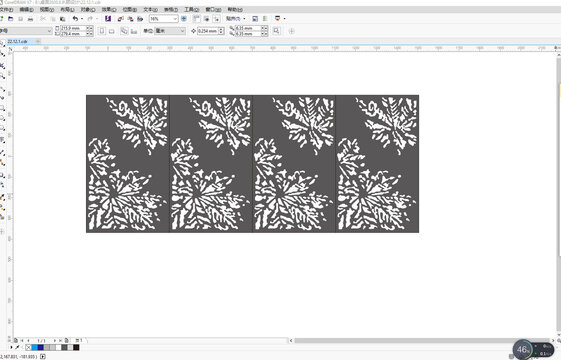Click the 46% performance widget

(x=523, y=350)
